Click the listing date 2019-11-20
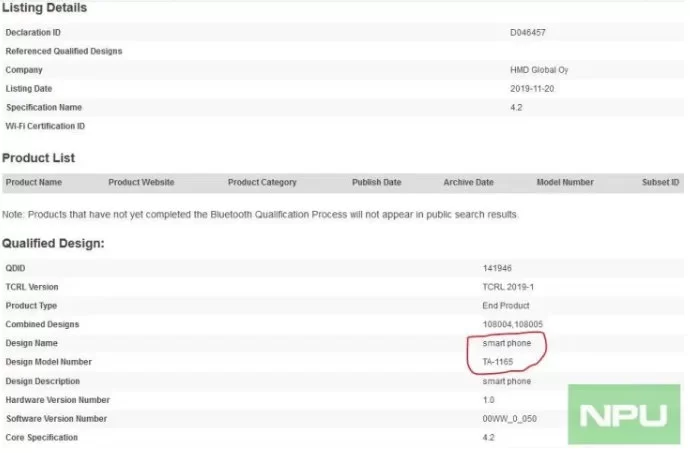690x453 pixels. pos(531,89)
